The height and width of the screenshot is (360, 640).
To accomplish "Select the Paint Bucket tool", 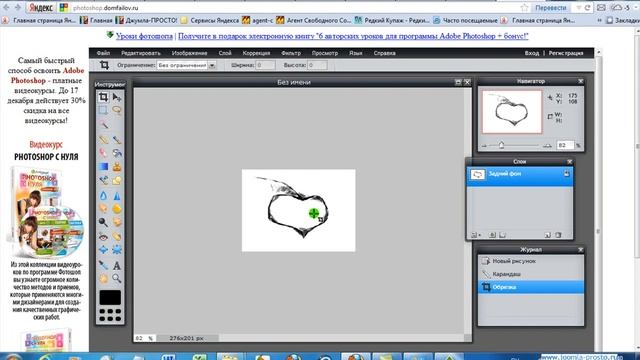I will pos(117,153).
